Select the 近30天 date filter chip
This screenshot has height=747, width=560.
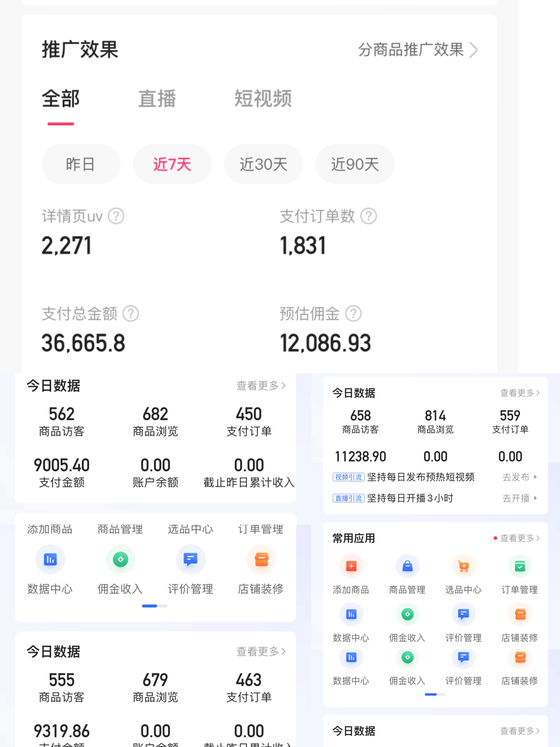point(263,164)
